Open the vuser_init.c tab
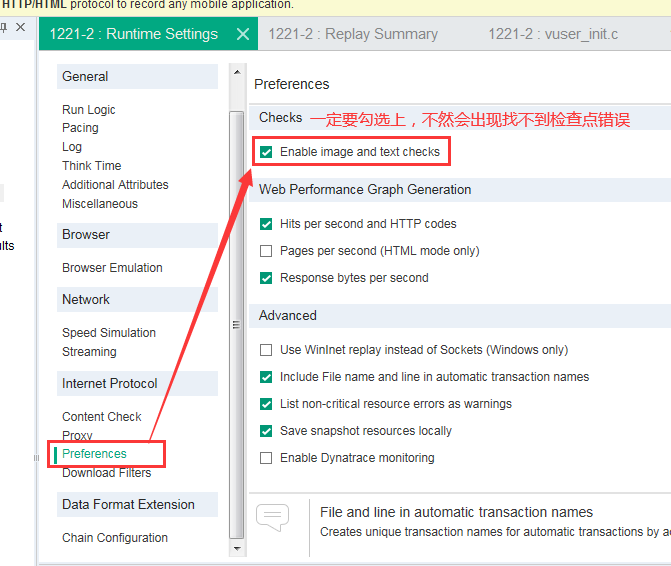671x566 pixels. pos(553,34)
